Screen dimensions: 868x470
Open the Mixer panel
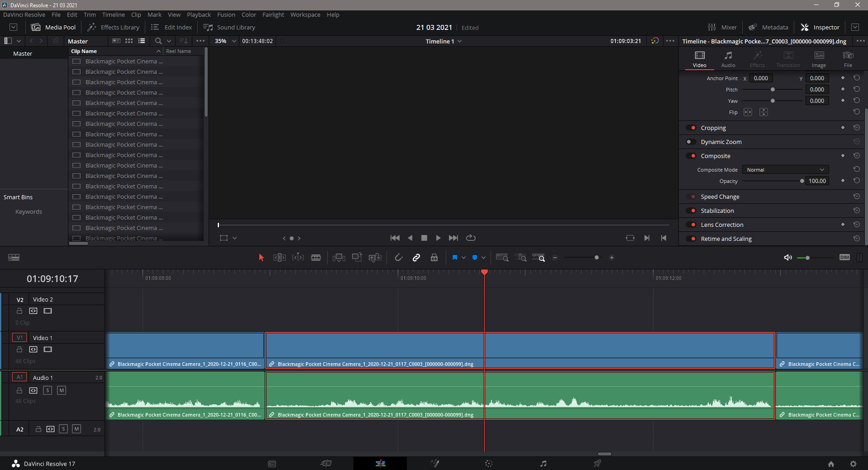[x=722, y=27]
